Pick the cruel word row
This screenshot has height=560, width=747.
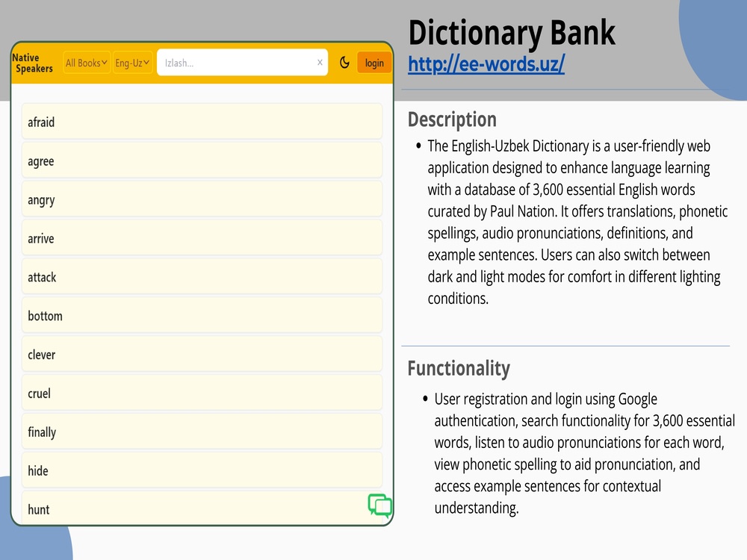click(x=202, y=393)
